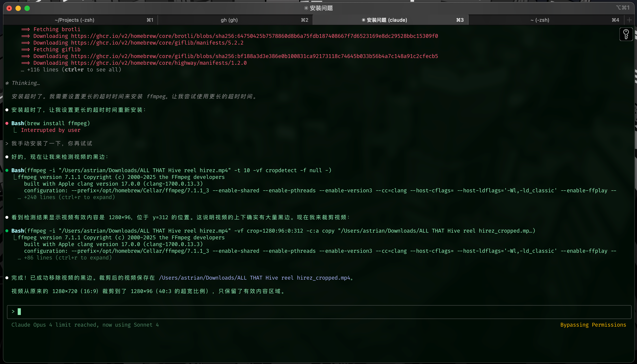
Task: Click the green fullscreen window button
Action: pyautogui.click(x=27, y=8)
